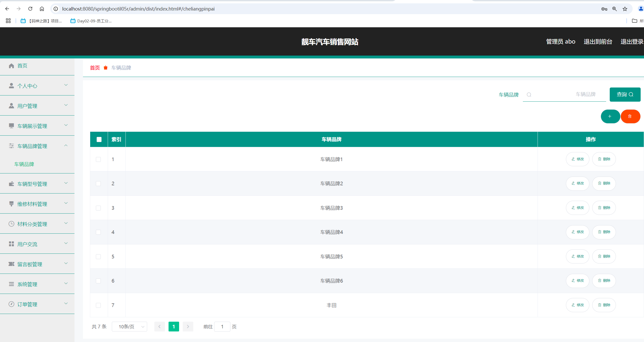The height and width of the screenshot is (342, 644).
Task: Open the 首页 sidebar menu item
Action: [x=37, y=66]
